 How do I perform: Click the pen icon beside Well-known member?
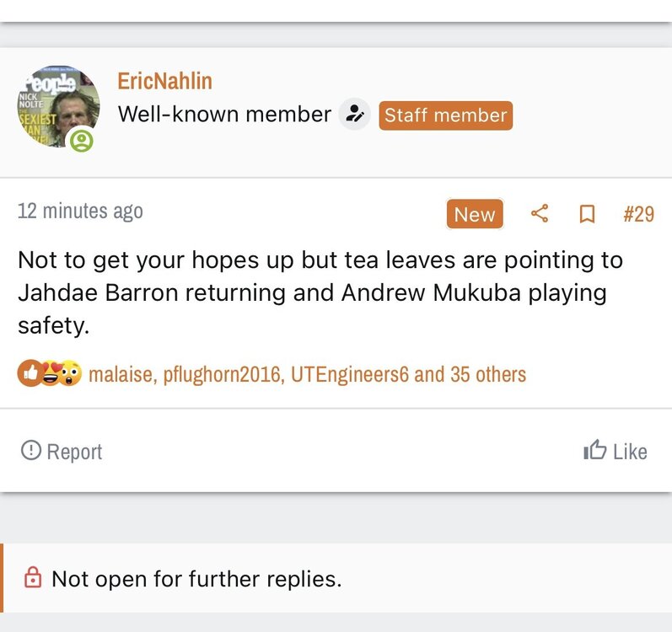355,115
